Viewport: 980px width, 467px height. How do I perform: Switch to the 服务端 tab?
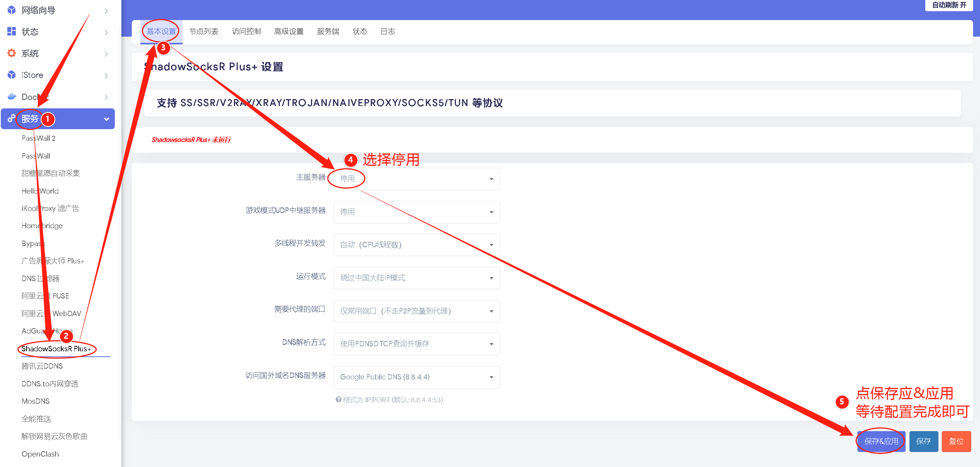click(x=328, y=32)
